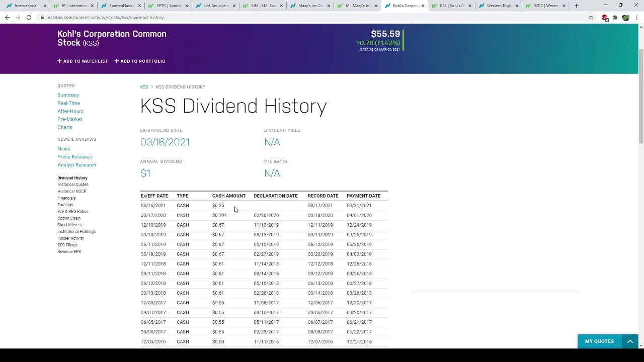Open Short Interest link

coord(69,225)
